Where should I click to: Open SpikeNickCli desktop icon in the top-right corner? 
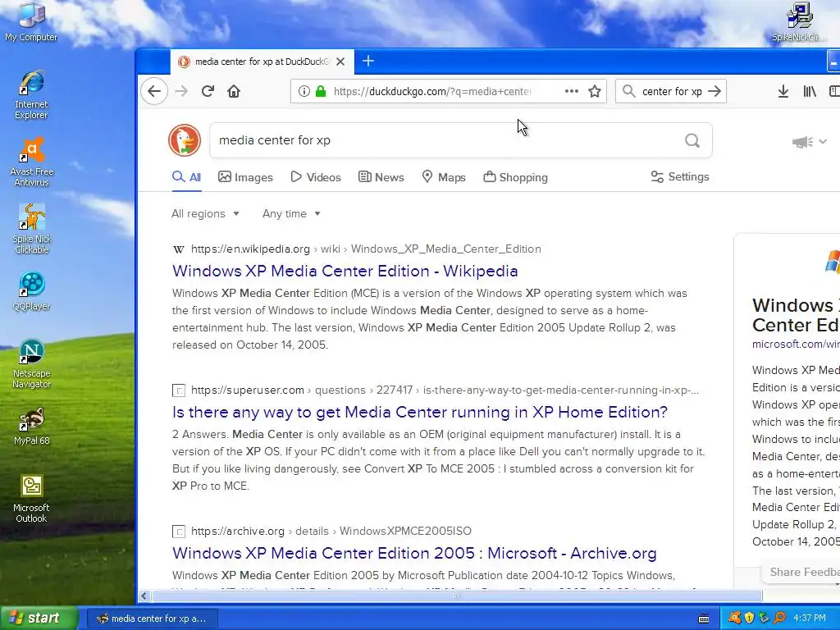tap(800, 21)
